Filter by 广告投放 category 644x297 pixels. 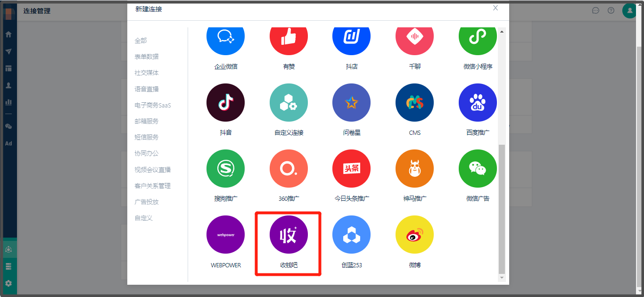[147, 202]
